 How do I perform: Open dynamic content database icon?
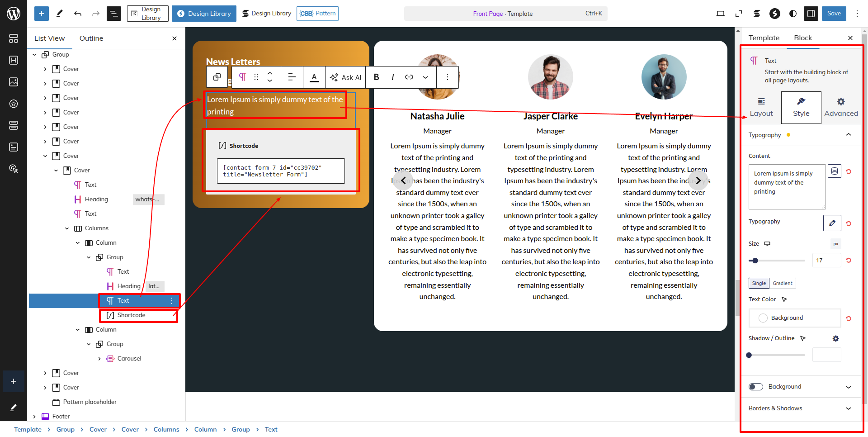[x=835, y=171]
